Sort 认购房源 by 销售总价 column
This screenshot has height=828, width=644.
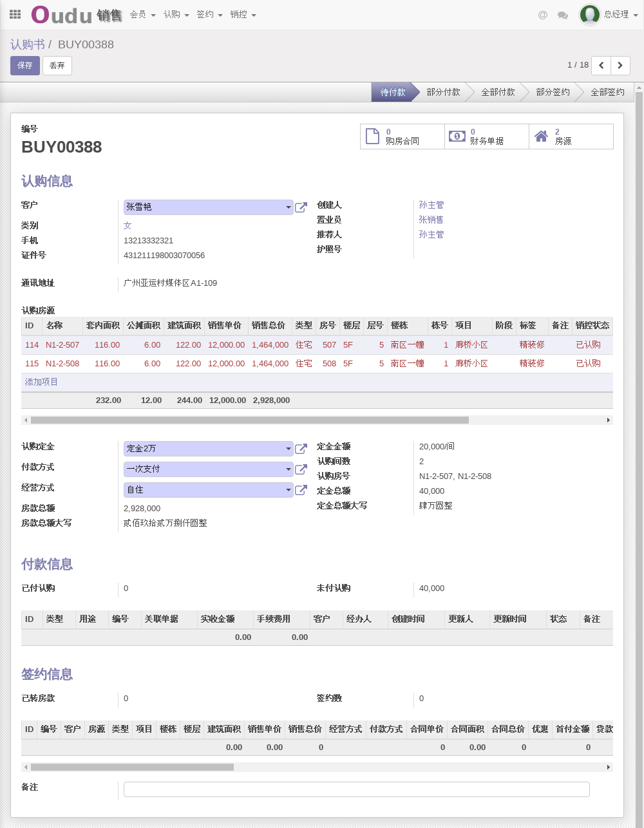pyautogui.click(x=269, y=326)
